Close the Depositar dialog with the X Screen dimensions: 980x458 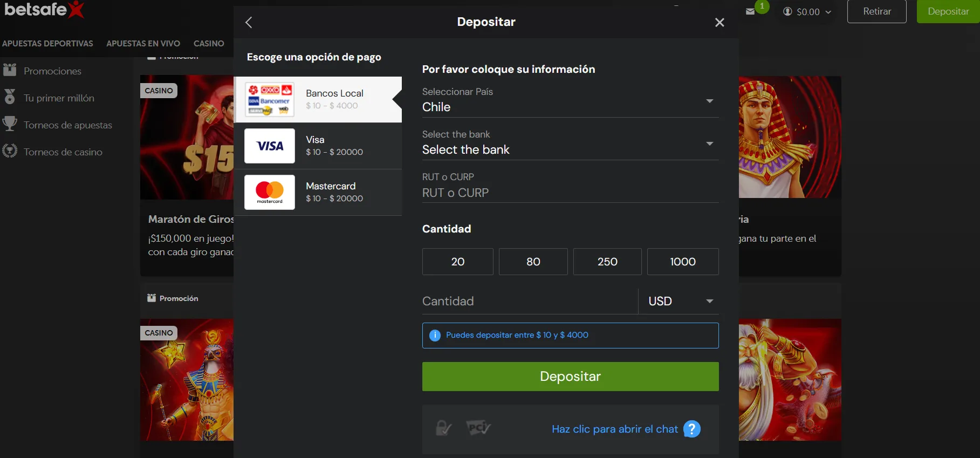[719, 22]
